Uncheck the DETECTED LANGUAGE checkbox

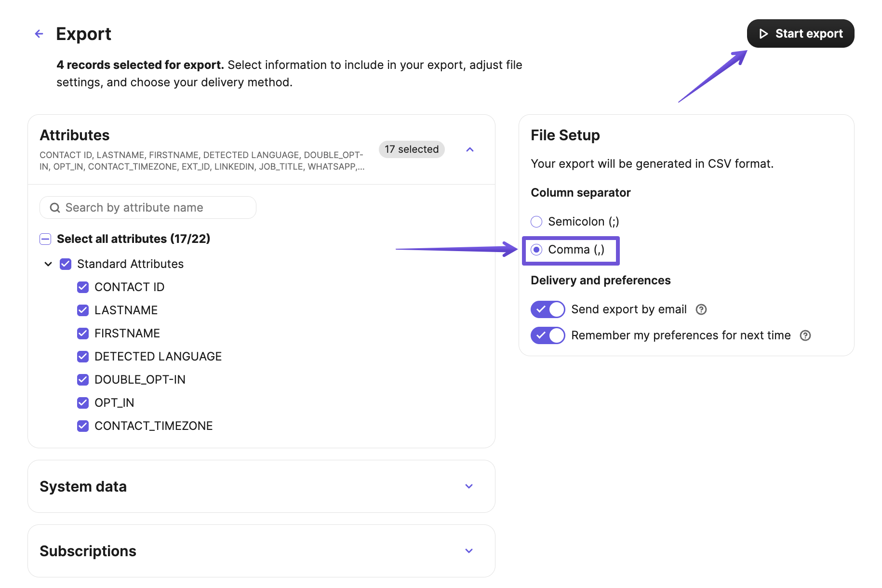[x=83, y=357]
